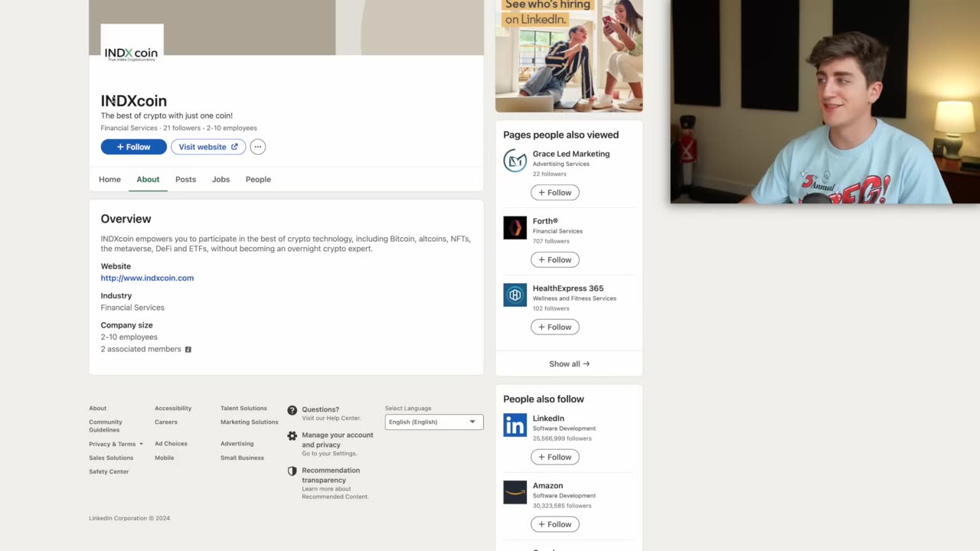Open the Posts tab
Image resolution: width=980 pixels, height=551 pixels.
185,179
